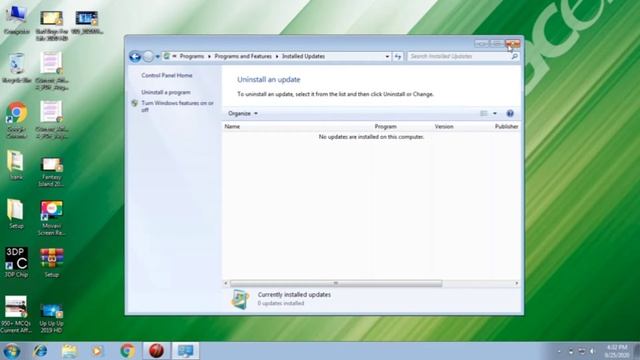Click the network icon in system tray
This screenshot has height=360, width=640.
[x=582, y=351]
